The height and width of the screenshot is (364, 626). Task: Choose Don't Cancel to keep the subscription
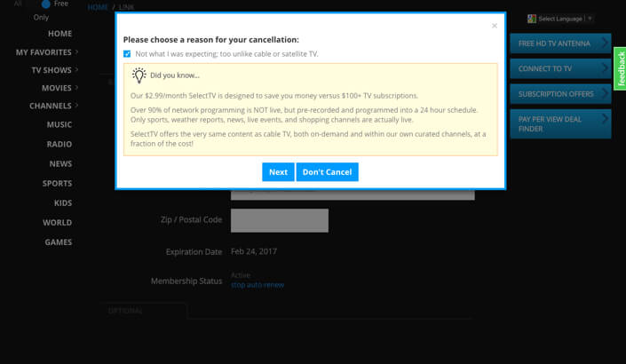click(327, 172)
